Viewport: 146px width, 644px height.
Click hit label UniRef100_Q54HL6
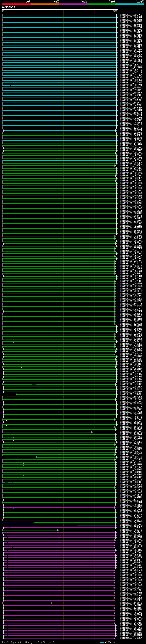pos(131,527)
